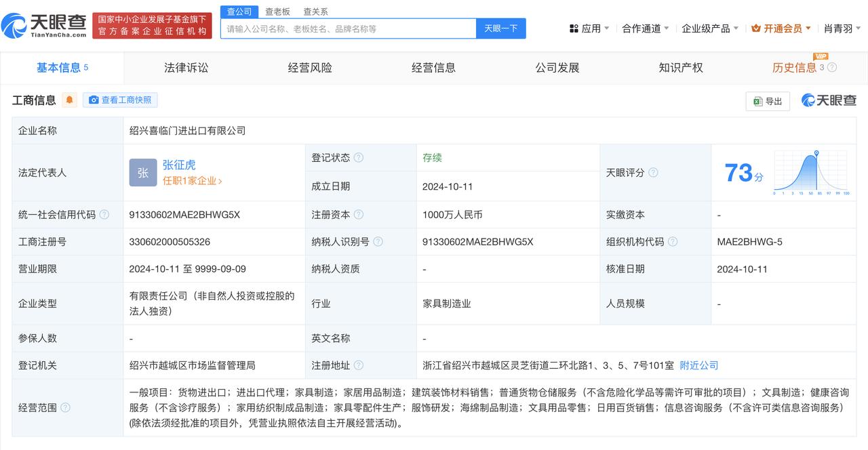Click the red 国家中小企业发展子基金 banner
868x450 pixels.
pos(153,26)
